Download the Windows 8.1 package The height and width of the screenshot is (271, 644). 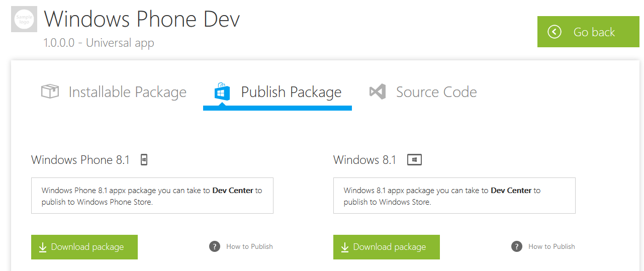pyautogui.click(x=387, y=247)
